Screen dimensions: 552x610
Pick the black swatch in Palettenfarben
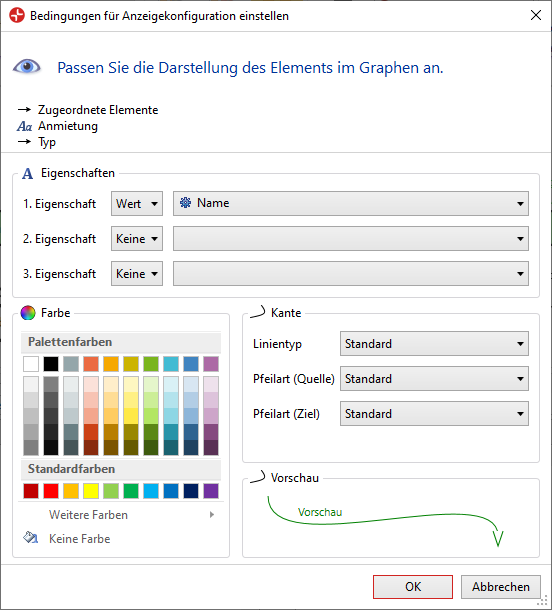coord(51,364)
